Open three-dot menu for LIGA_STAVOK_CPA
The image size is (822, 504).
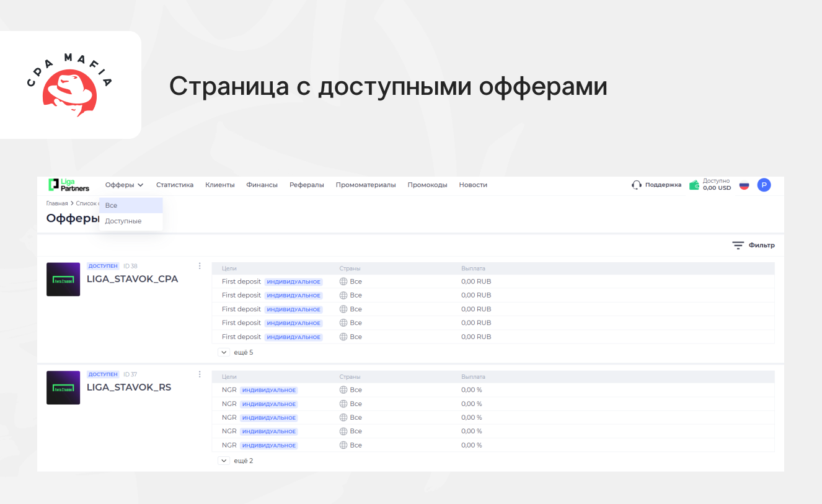[x=200, y=266]
